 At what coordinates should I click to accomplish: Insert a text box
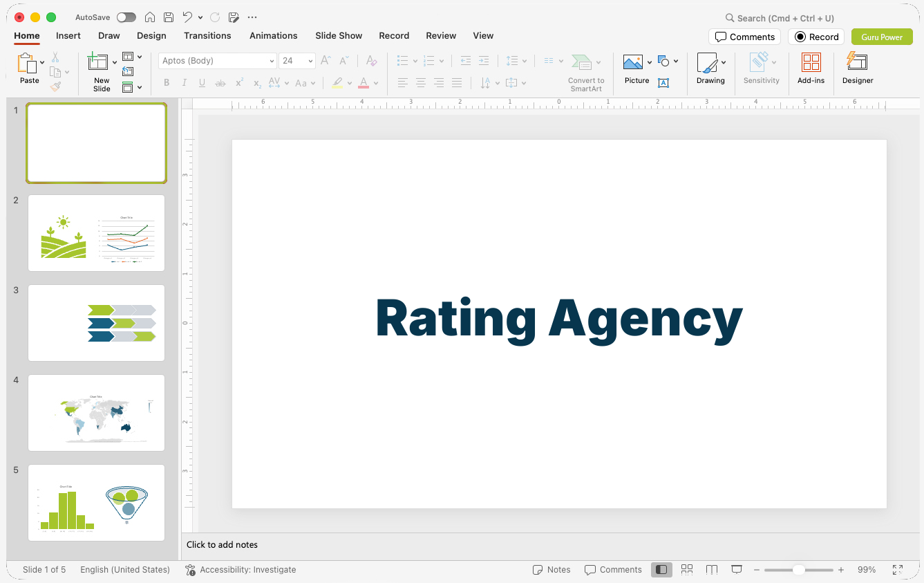tap(663, 83)
